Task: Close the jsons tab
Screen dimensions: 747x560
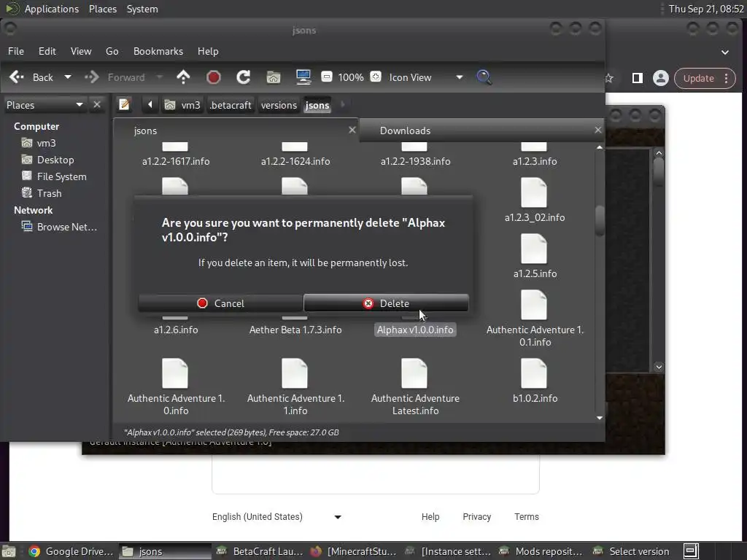Action: [x=352, y=130]
